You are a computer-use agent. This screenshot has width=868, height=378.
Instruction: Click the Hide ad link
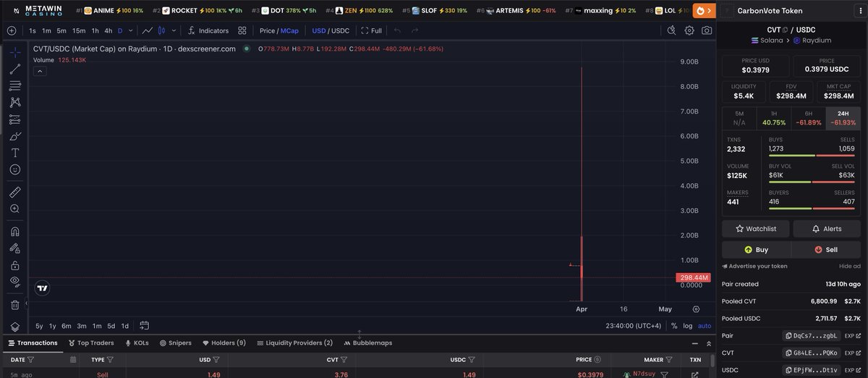(x=849, y=266)
